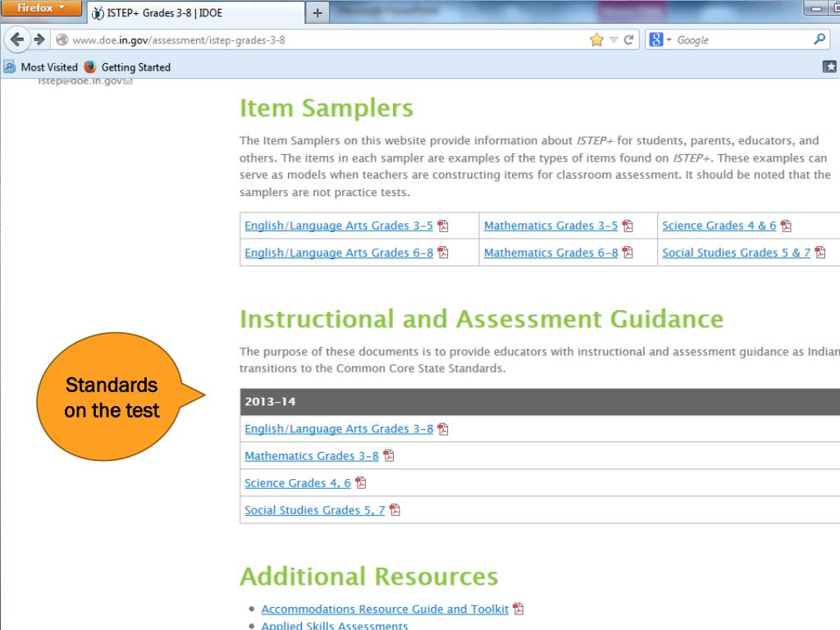The image size is (840, 630).
Task: Click the PDF icon beside Mathematics Grades 3-5
Action: 628,226
